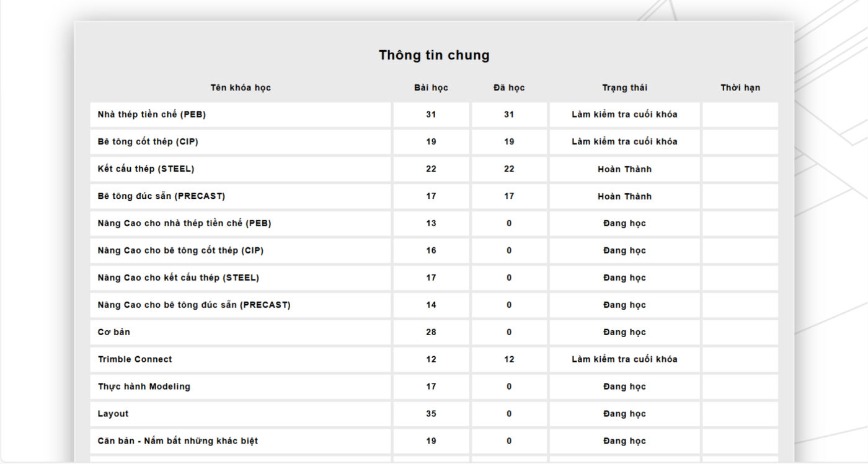Select the Bê tông cốt thép (CIP) course
Screen dimensions: 868x464
click(148, 142)
